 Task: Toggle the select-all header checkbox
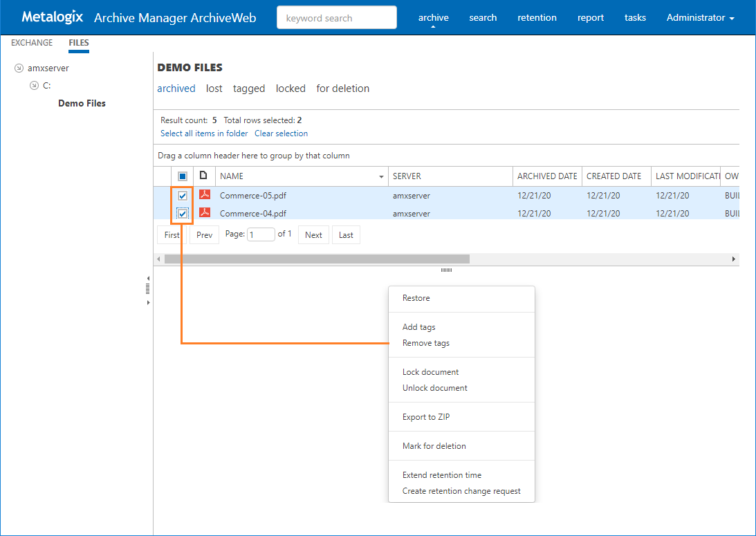pyautogui.click(x=183, y=176)
